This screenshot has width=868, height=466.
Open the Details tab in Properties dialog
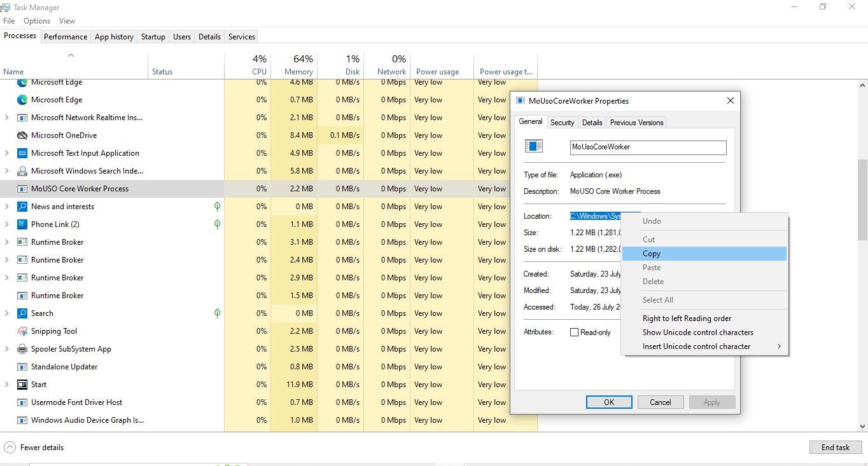[x=592, y=123]
